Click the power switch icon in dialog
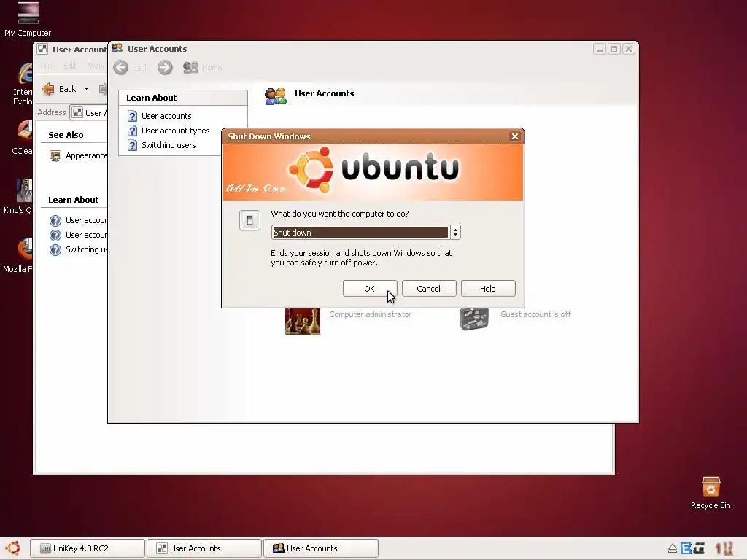This screenshot has width=747, height=560. pos(249,220)
